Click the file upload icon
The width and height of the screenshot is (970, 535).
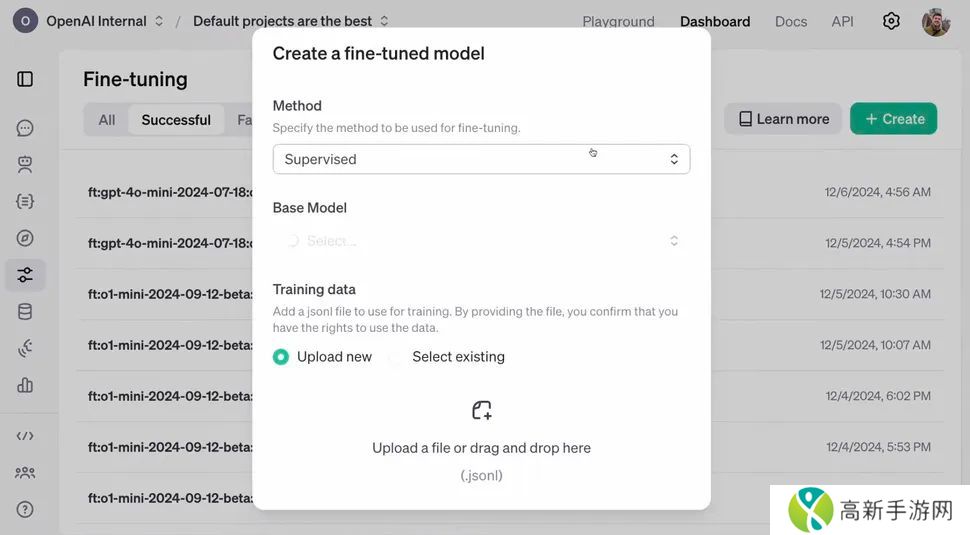[x=481, y=410]
